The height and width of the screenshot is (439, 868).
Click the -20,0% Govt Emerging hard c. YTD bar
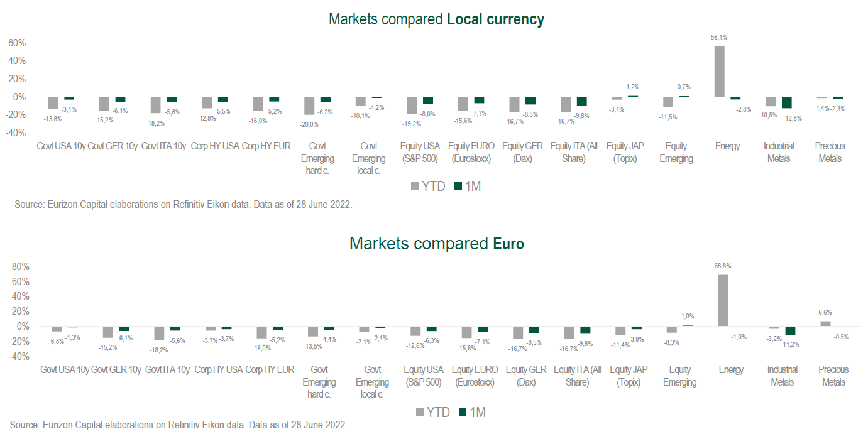[309, 106]
